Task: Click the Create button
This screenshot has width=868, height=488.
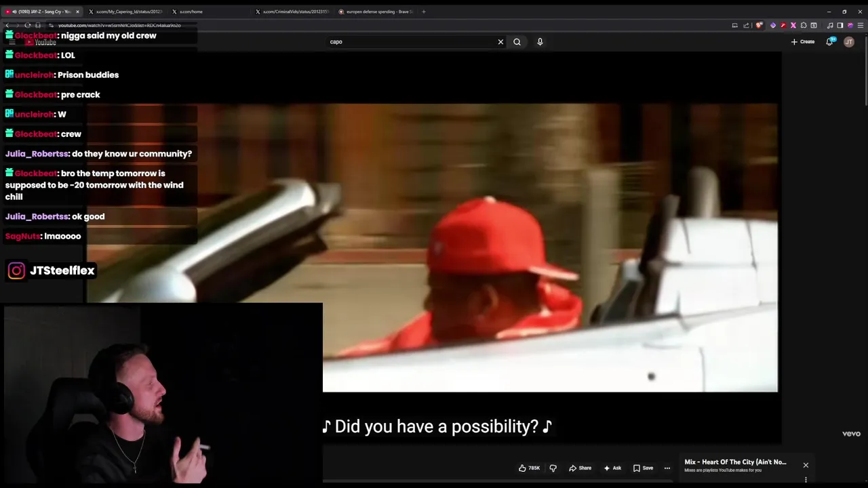Action: click(x=803, y=41)
